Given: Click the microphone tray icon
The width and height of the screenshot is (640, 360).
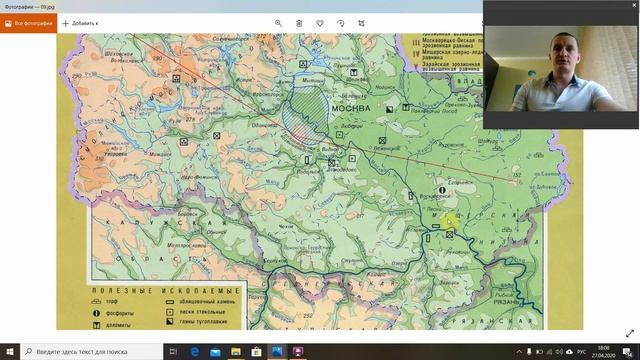Looking at the screenshot, I should (x=529, y=351).
